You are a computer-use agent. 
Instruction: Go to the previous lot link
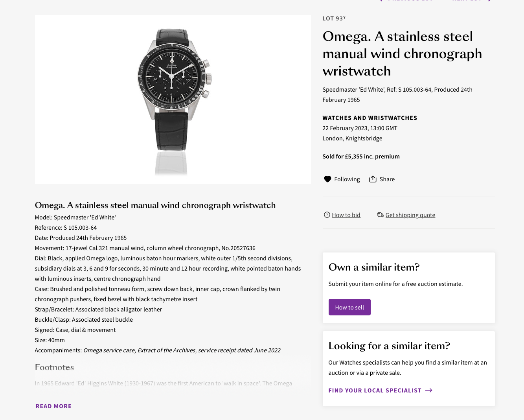click(x=409, y=1)
